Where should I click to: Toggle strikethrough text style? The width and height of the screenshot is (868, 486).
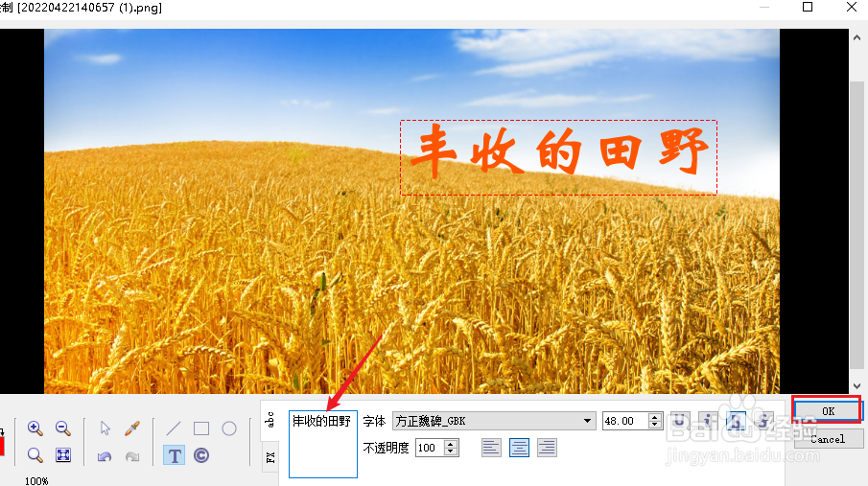coord(763,421)
